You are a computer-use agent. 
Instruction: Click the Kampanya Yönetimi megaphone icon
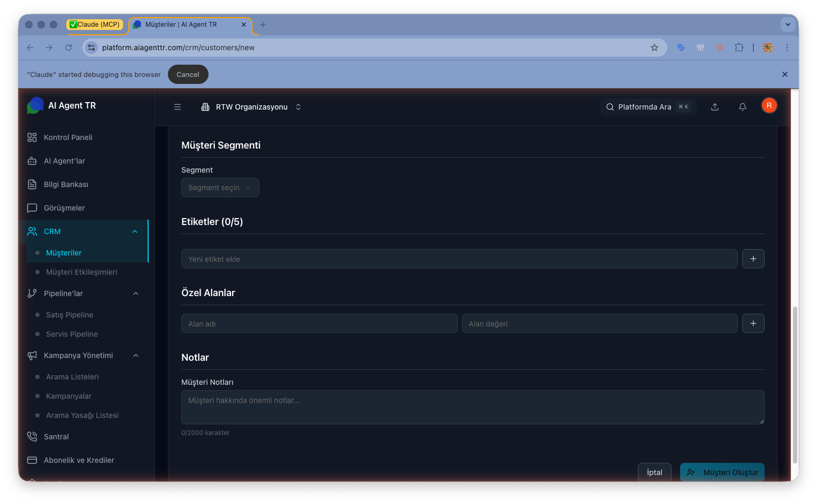32,355
